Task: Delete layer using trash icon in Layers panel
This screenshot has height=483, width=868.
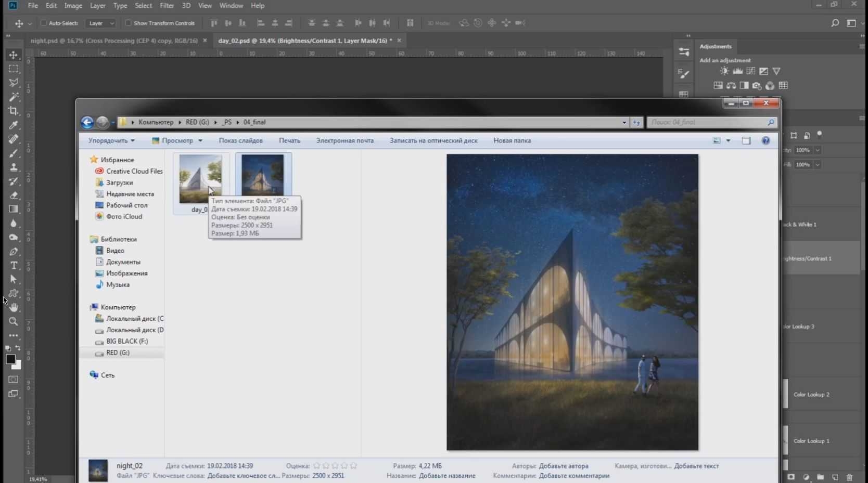Action: [849, 477]
